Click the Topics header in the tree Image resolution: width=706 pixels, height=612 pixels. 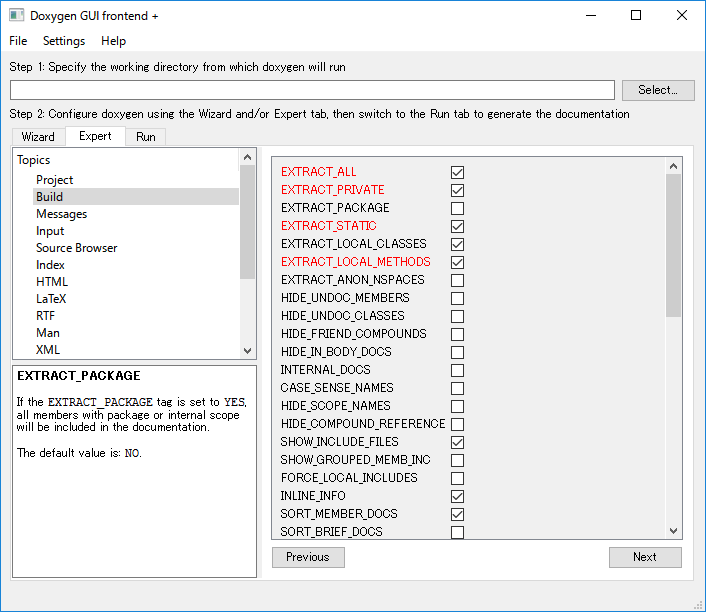(33, 160)
